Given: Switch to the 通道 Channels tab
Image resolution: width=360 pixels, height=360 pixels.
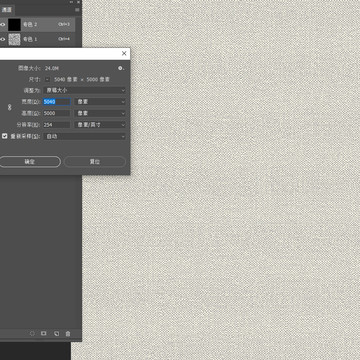Looking at the screenshot, I should (x=7, y=10).
